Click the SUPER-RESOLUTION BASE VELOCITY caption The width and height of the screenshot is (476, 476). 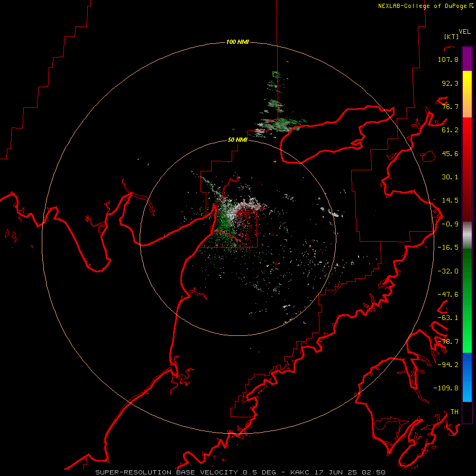tap(167, 472)
